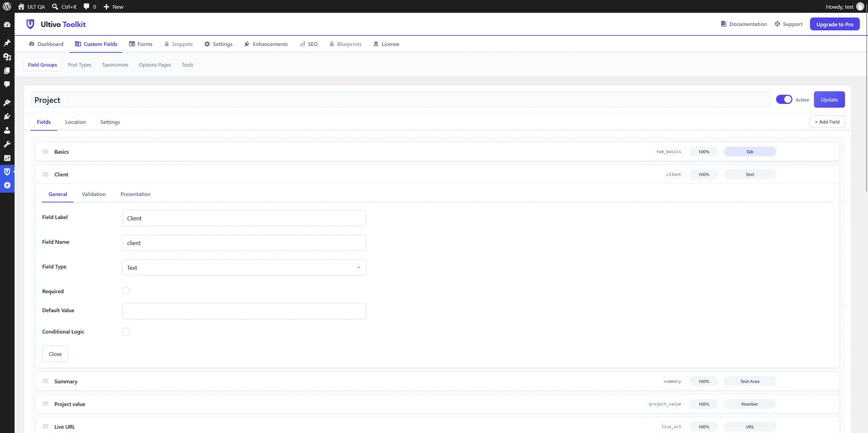Open the WordPress Dashboard gauge icon in sidebar
The image size is (868, 433).
tap(7, 25)
